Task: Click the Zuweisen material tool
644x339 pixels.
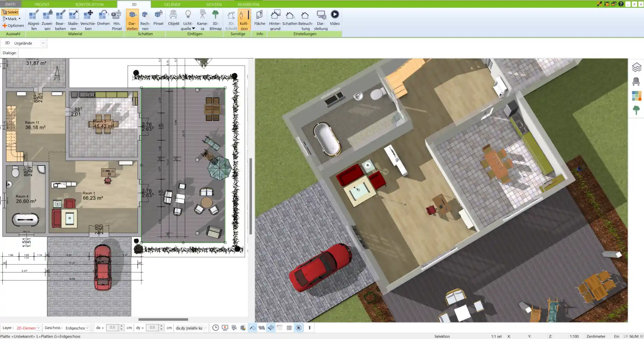Action: point(47,20)
